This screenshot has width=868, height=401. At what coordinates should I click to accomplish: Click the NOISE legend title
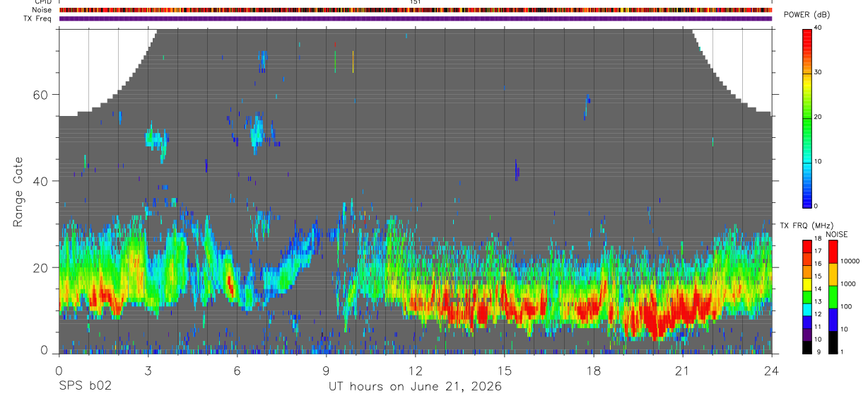pyautogui.click(x=835, y=234)
